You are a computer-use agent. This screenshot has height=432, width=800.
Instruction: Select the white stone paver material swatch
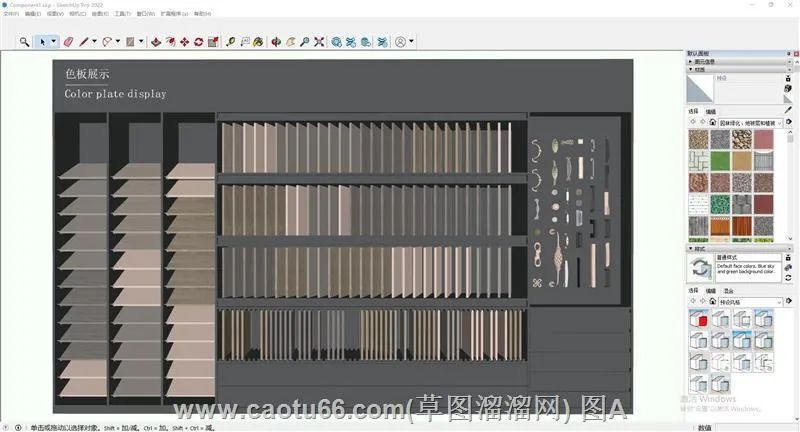click(x=698, y=161)
